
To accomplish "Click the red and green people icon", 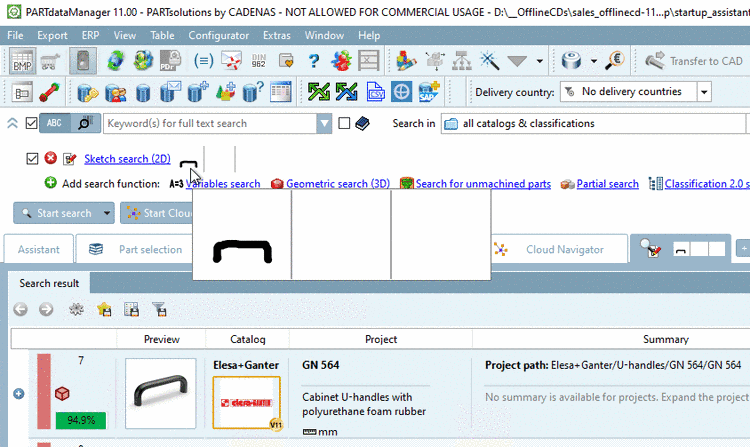I will click(x=341, y=61).
